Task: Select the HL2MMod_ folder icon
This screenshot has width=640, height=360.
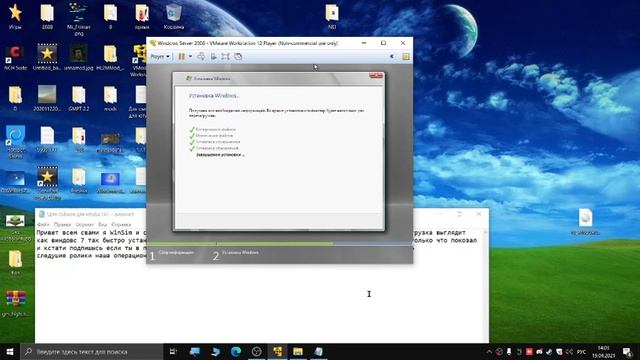Action: [x=110, y=58]
